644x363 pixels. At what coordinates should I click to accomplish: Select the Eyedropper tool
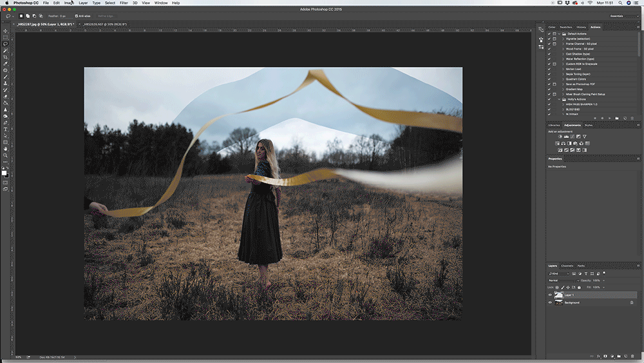(5, 64)
